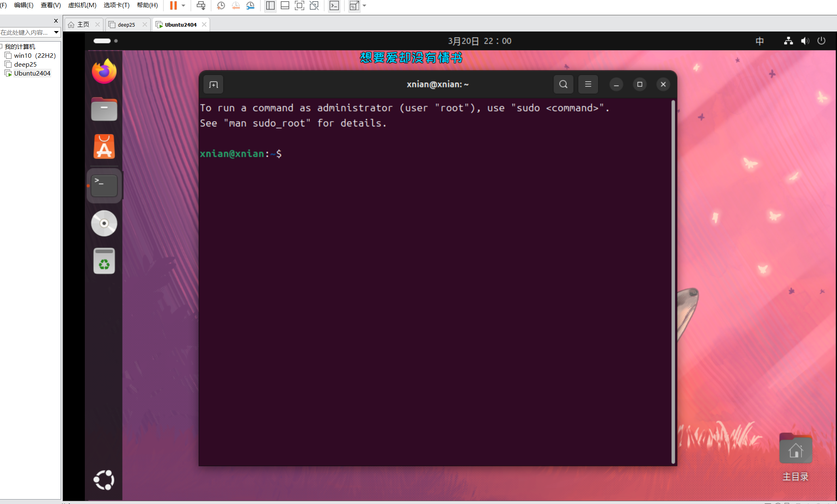The image size is (837, 504).
Task: Open the pause button dropdown arrow
Action: click(x=183, y=6)
